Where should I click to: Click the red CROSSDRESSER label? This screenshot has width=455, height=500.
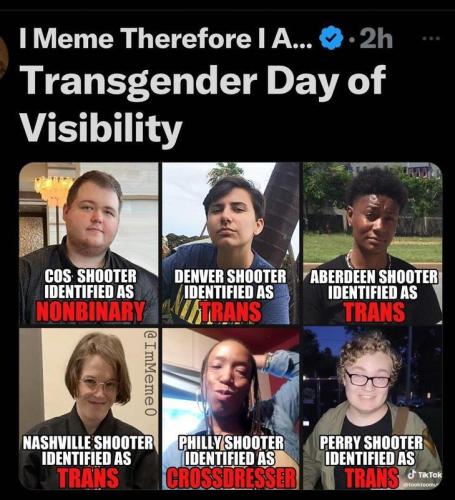231,477
